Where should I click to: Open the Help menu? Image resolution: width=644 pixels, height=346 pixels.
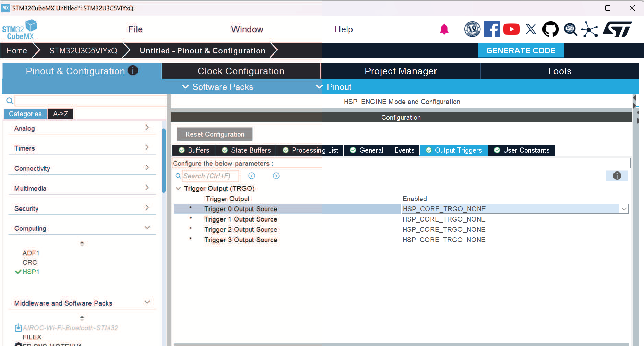[x=344, y=29]
